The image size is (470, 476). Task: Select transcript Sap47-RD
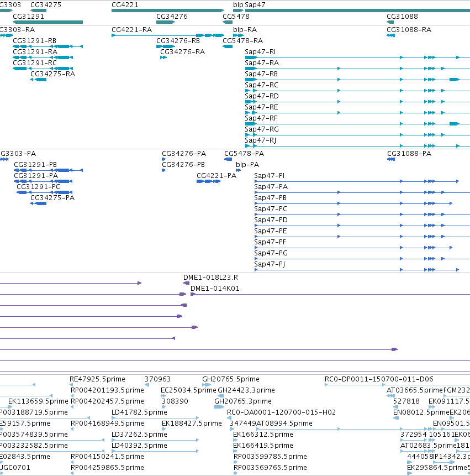coord(357,102)
